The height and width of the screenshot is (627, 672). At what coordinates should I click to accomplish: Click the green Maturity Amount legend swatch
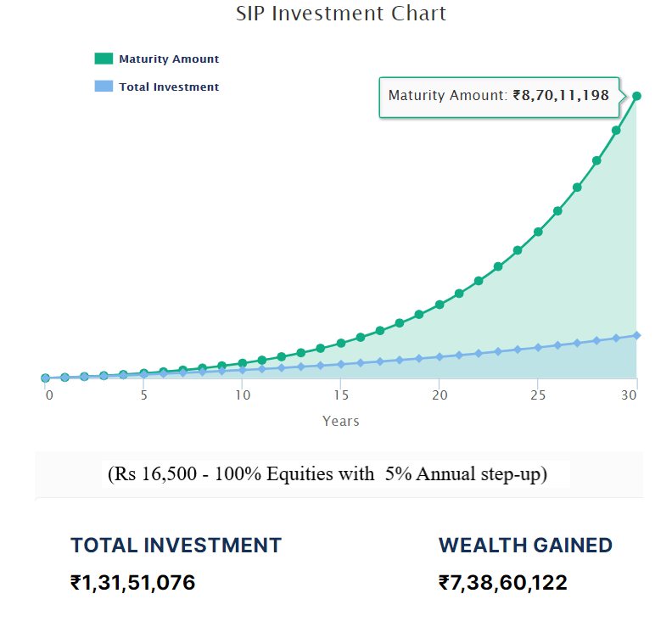click(104, 59)
